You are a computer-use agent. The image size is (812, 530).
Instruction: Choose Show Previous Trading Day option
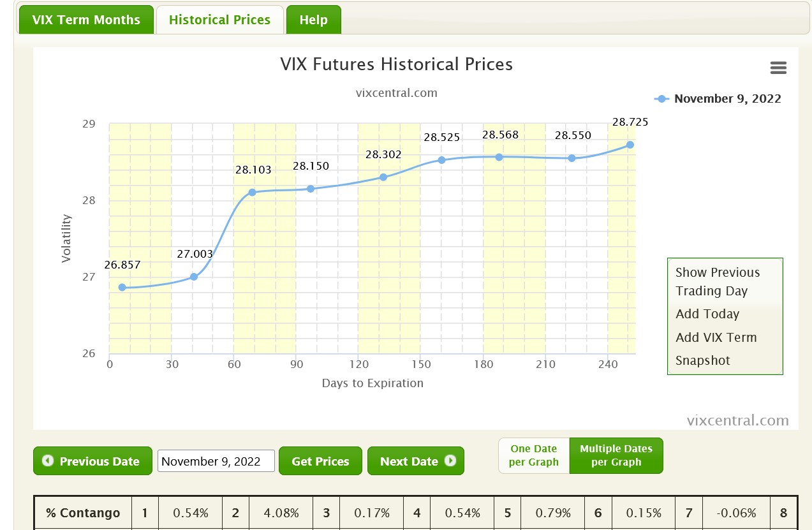coord(717,281)
